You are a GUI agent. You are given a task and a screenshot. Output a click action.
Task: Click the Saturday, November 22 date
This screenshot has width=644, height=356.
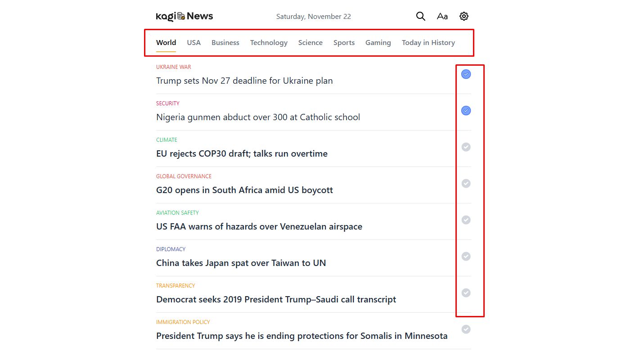pos(313,16)
